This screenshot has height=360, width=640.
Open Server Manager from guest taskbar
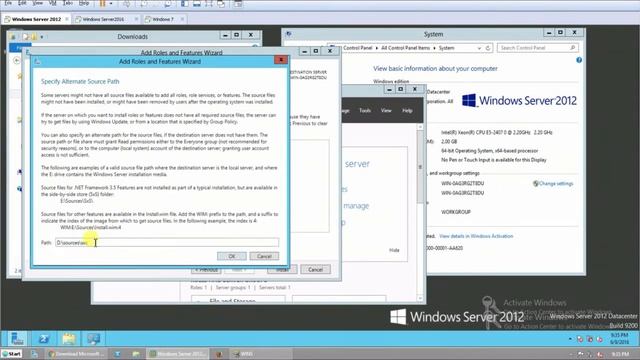pyautogui.click(x=17, y=339)
